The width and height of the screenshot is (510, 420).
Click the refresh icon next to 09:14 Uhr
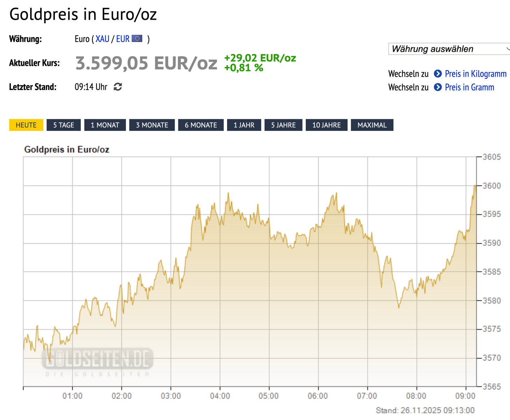[118, 87]
